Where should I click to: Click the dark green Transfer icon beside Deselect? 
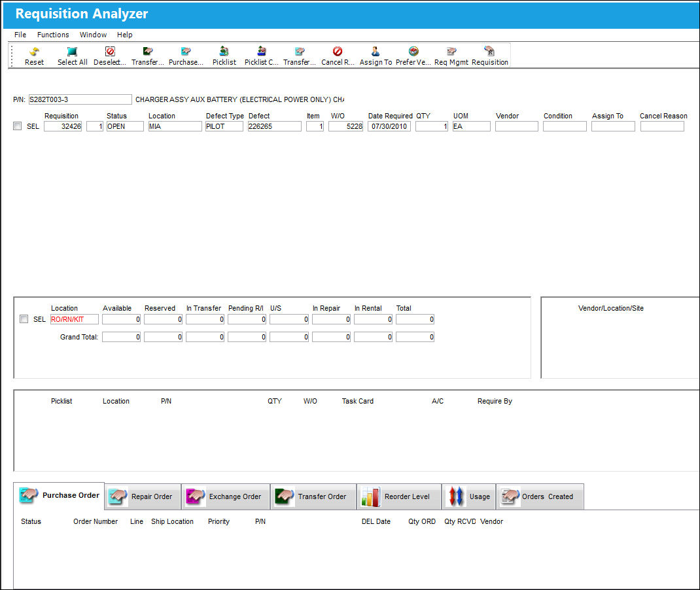148,51
